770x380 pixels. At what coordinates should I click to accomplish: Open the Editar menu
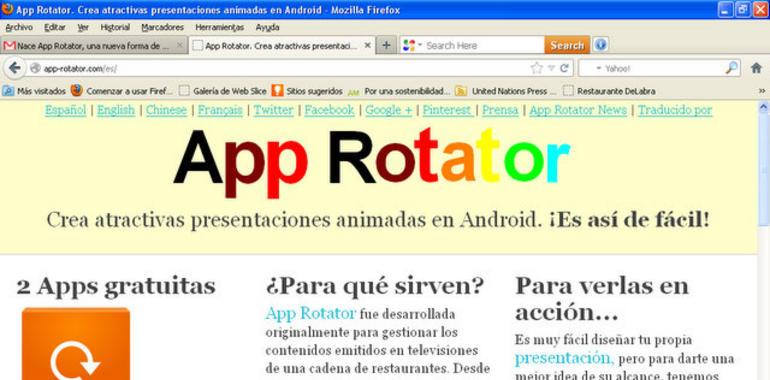[x=55, y=27]
